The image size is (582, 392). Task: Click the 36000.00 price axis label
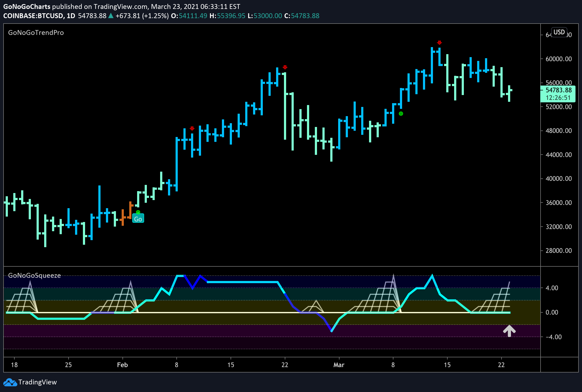tap(559, 203)
